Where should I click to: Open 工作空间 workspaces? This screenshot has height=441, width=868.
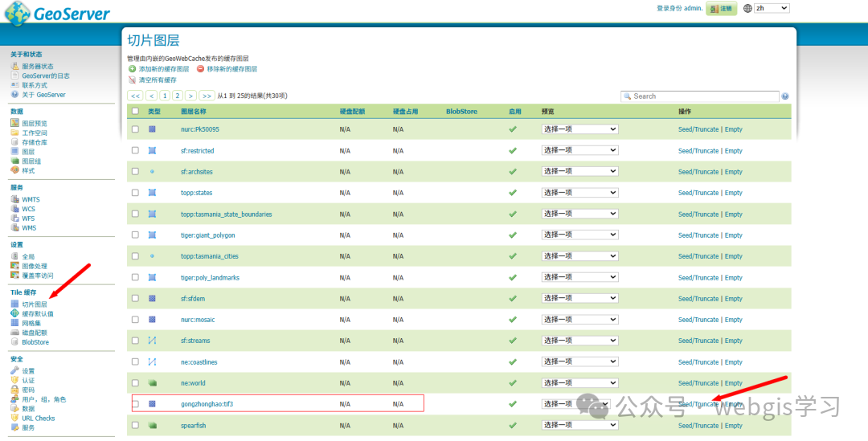click(35, 133)
